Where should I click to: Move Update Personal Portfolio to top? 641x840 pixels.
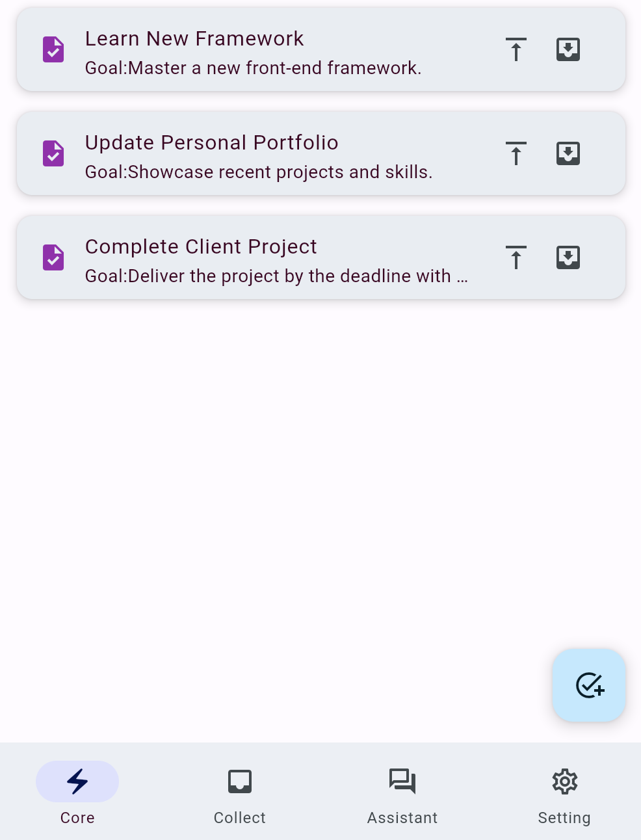tap(516, 153)
